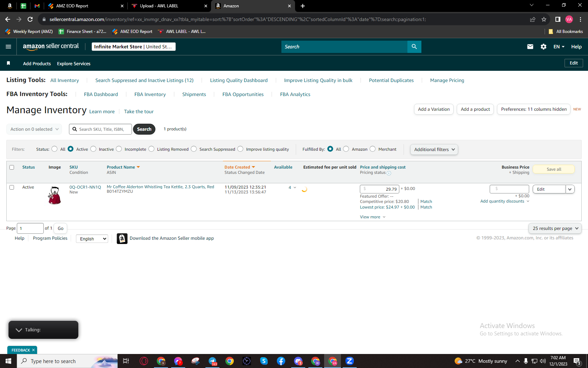588x368 pixels.
Task: Click the bookmark flag icon in navigation bar
Action: tap(8, 63)
